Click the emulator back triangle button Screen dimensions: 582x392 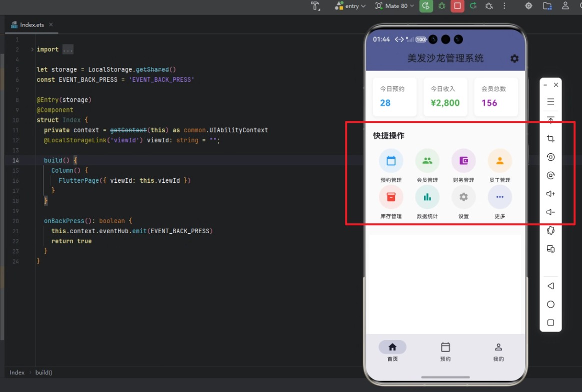click(x=551, y=286)
